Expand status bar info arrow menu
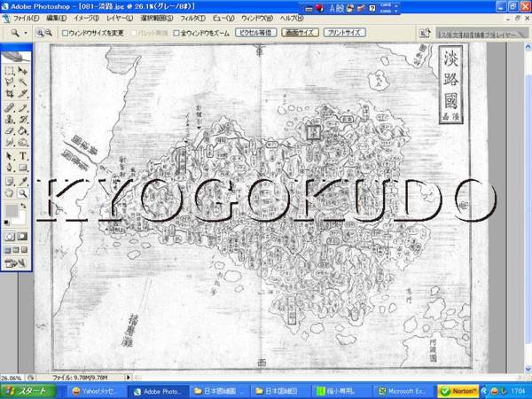The width and height of the screenshot is (532, 399). (129, 378)
